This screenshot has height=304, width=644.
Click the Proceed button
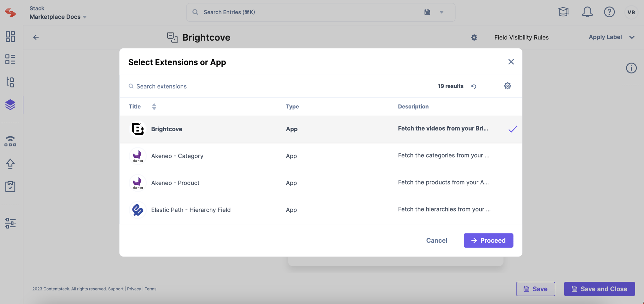pyautogui.click(x=488, y=240)
